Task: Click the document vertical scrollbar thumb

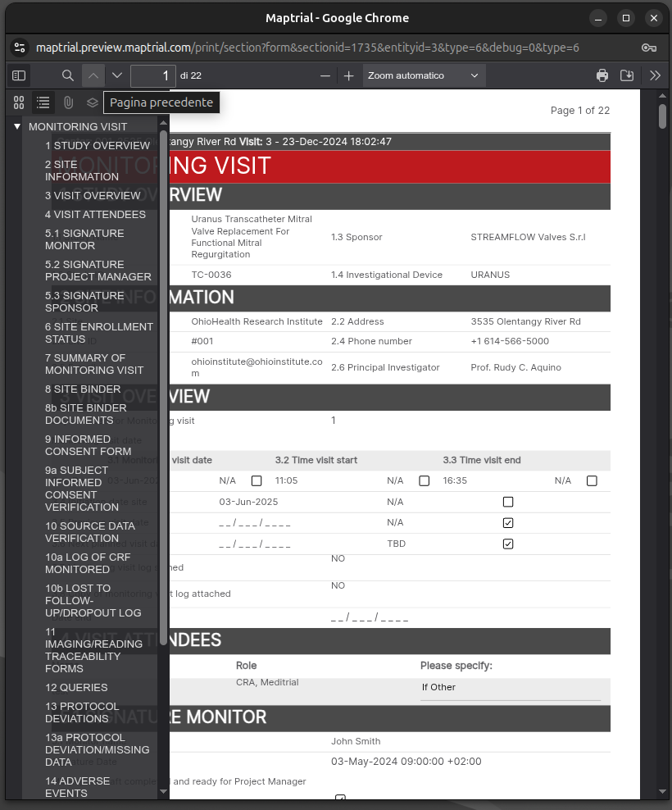Action: [663, 116]
